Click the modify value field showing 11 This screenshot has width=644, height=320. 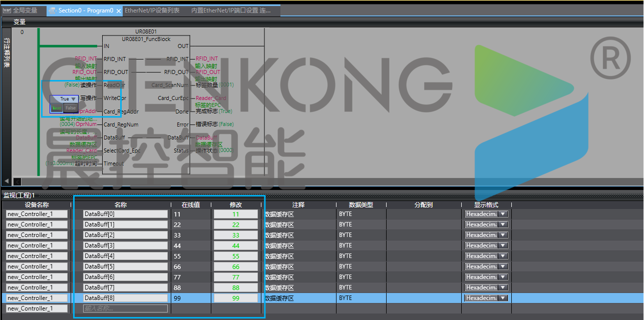coord(236,214)
